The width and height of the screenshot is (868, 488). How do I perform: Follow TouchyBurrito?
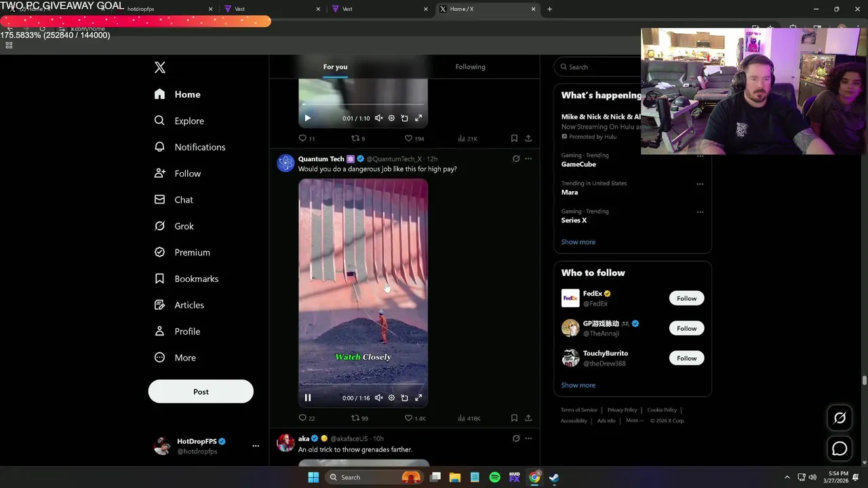(686, 358)
